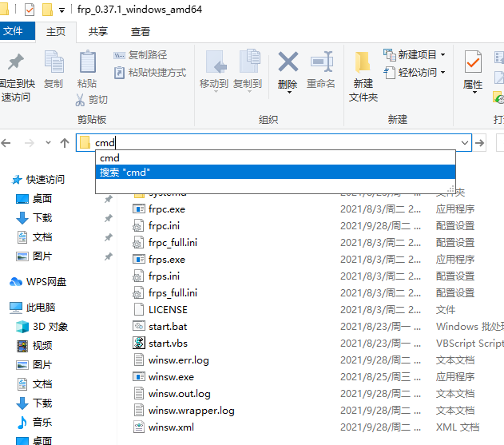504x445 pixels.
Task: Click the Cut scissors icon
Action: pos(81,100)
